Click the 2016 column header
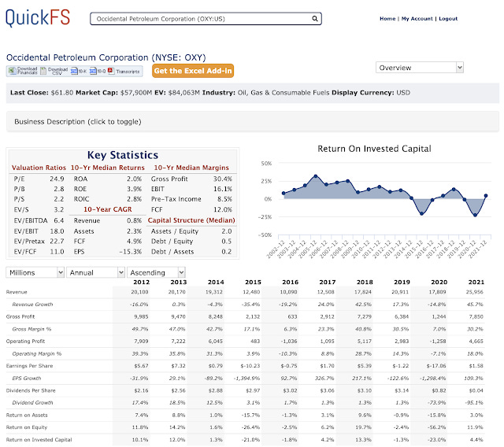Screen dimensions: 504x447 coord(291,282)
